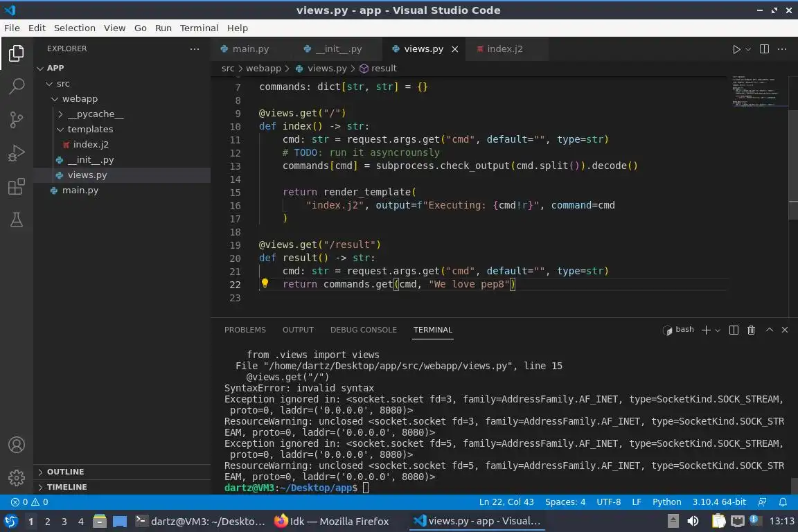Create a new terminal with plus icon

(705, 330)
